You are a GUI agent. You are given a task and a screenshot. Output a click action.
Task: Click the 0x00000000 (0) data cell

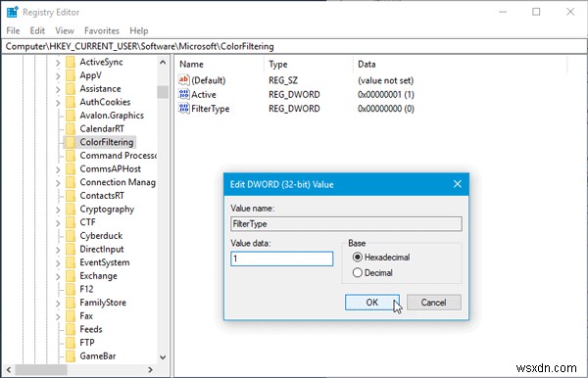386,109
